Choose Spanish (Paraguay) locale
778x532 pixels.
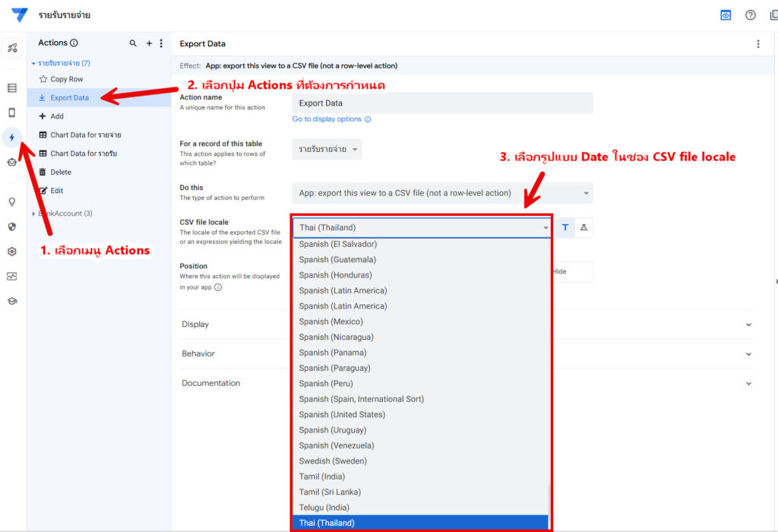(419, 368)
